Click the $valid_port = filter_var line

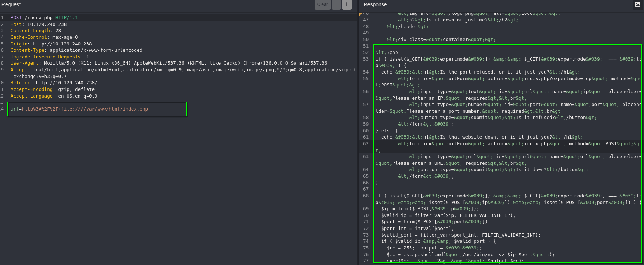[x=461, y=235]
